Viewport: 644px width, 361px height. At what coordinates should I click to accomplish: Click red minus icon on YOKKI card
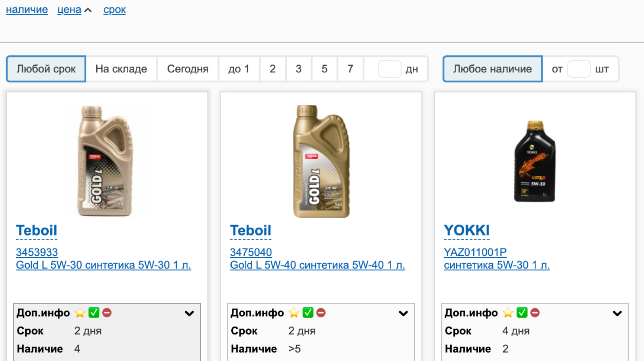(535, 313)
